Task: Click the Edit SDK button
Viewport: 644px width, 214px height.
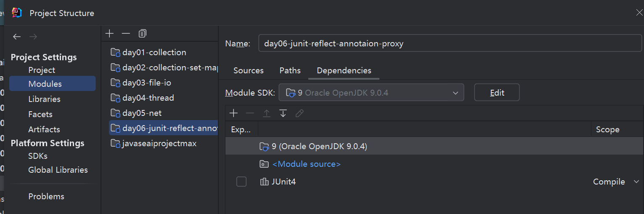Action: 497,93
